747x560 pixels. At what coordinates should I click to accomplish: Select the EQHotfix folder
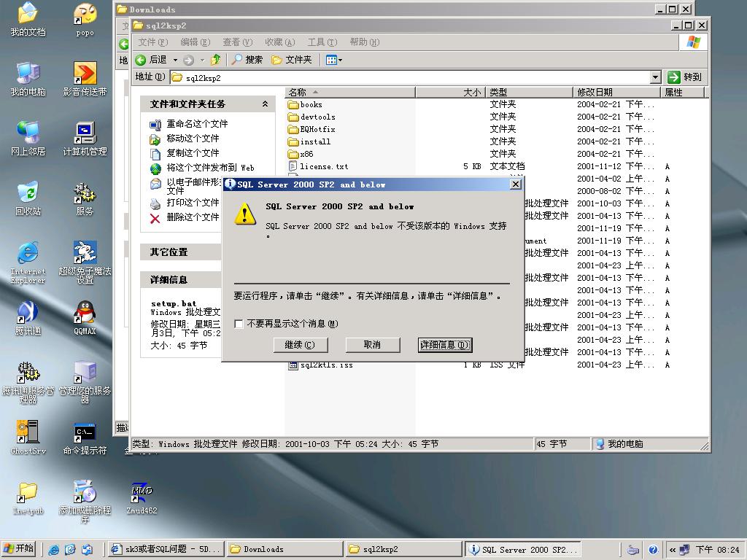coord(312,130)
